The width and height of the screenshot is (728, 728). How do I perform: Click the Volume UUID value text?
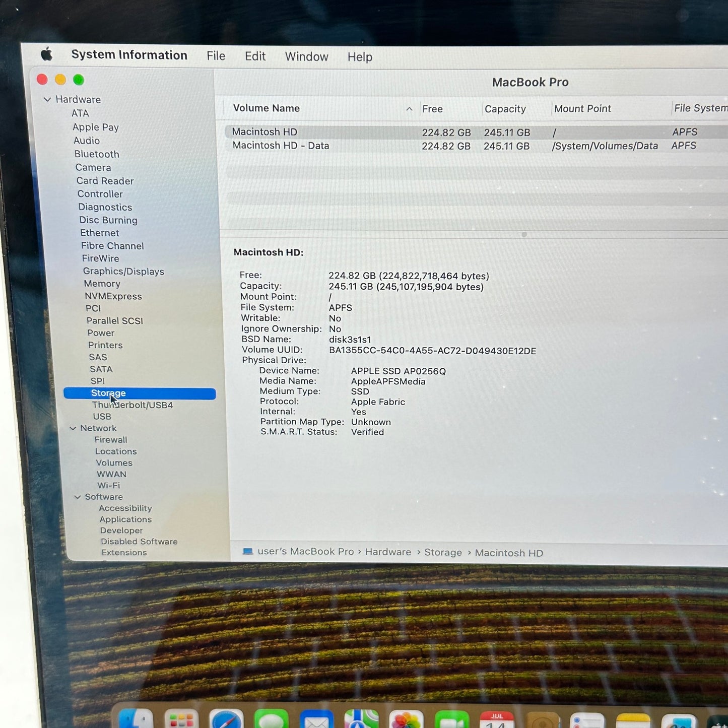point(432,351)
